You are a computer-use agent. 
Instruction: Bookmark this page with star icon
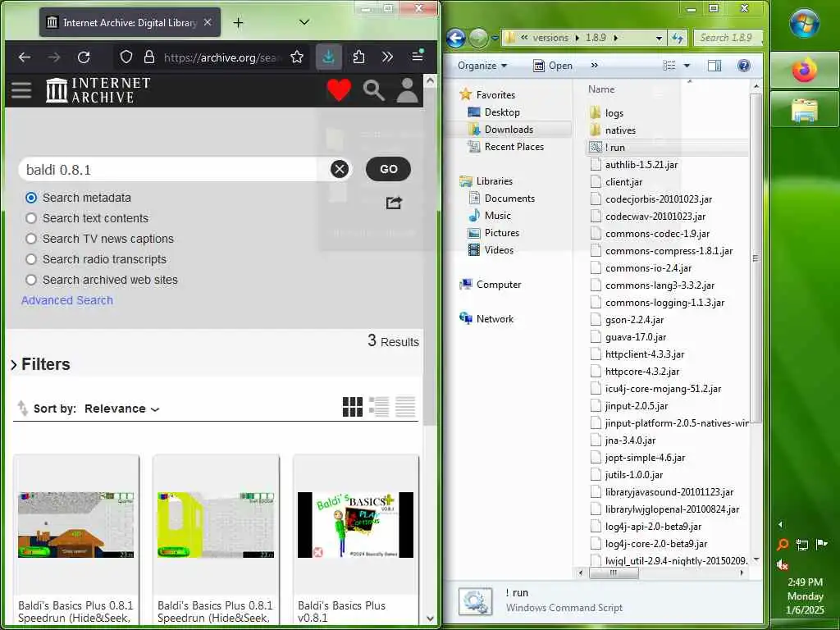pos(297,57)
